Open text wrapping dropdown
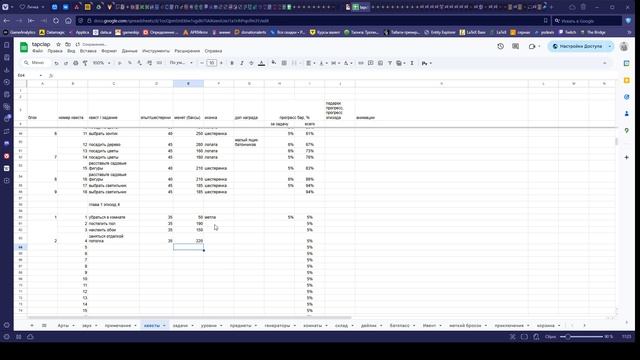The height and width of the screenshot is (360, 640). tap(336, 63)
